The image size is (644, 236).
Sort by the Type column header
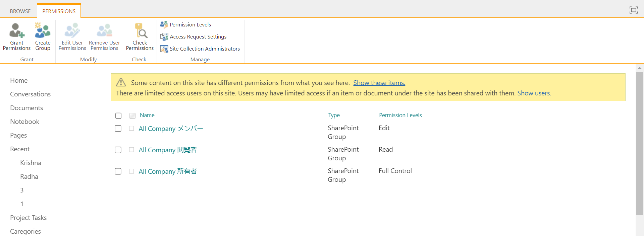tap(334, 115)
